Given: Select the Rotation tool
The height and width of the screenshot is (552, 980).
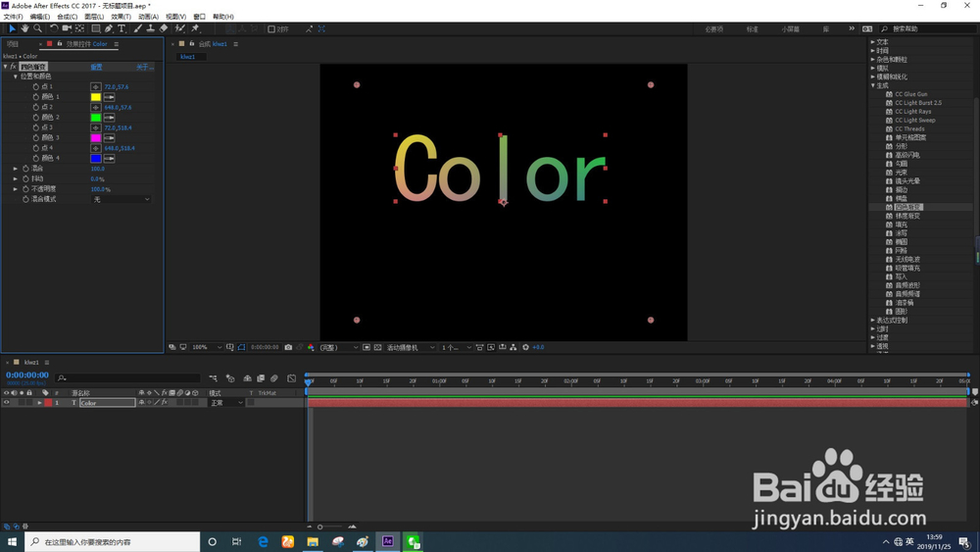Looking at the screenshot, I should [54, 28].
